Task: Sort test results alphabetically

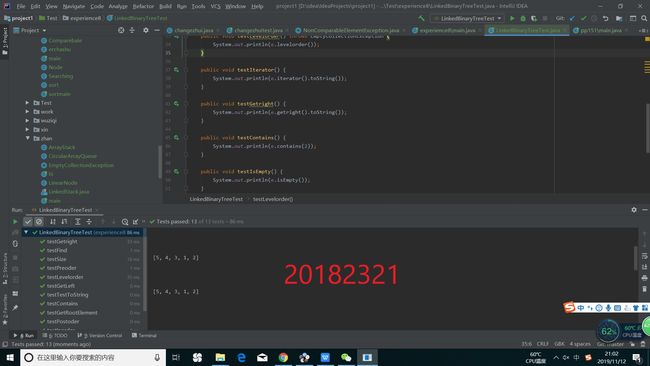Action: point(53,222)
